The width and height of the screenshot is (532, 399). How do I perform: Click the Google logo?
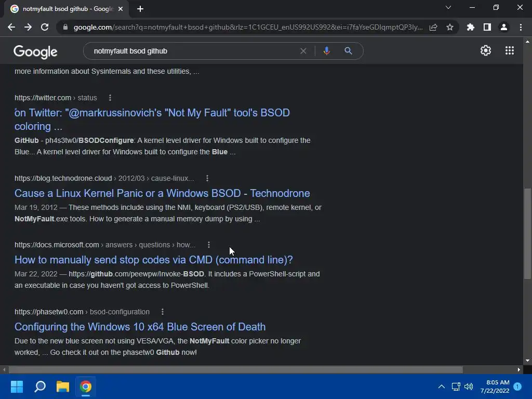click(x=35, y=51)
